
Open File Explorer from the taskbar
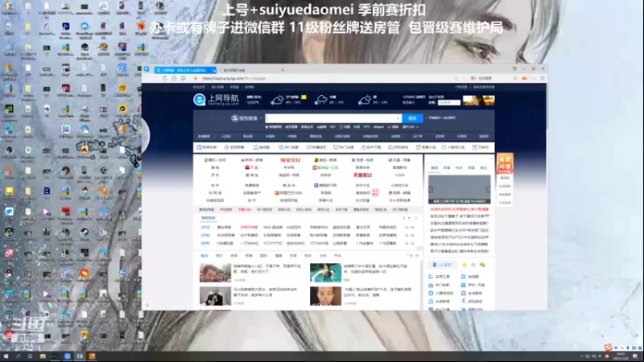click(x=43, y=356)
